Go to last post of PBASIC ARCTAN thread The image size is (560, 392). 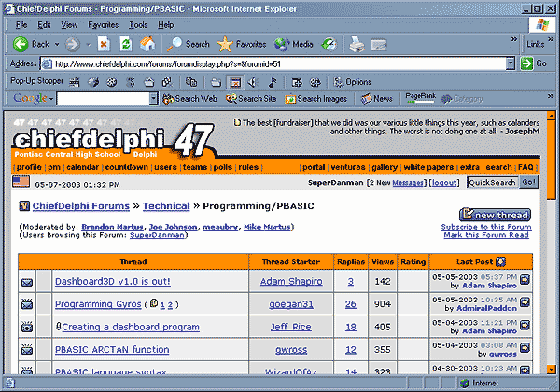pos(525,348)
